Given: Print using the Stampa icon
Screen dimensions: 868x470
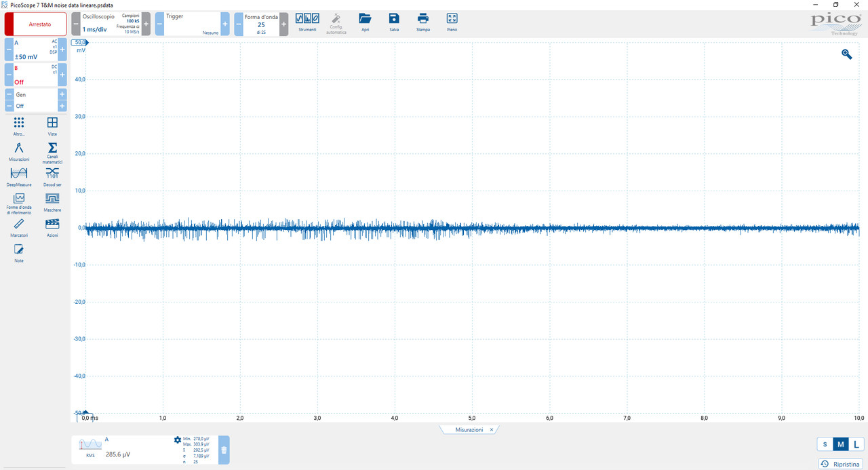Looking at the screenshot, I should 423,22.
